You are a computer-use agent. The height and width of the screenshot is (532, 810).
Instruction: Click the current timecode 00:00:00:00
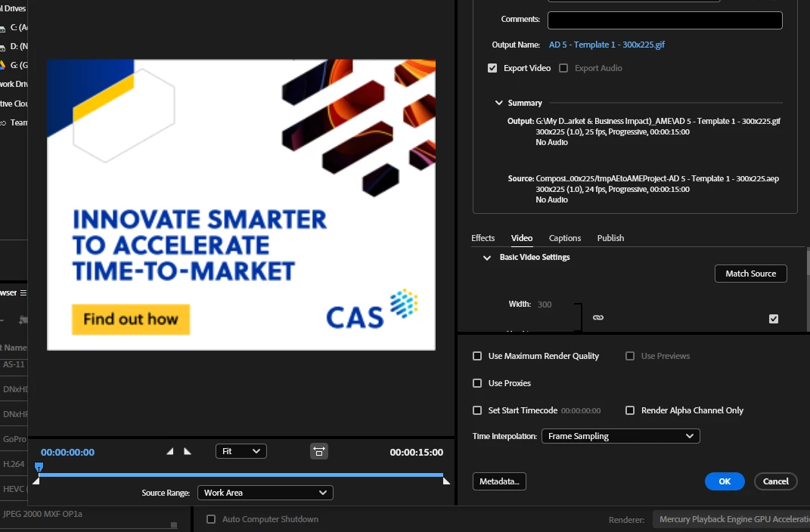(x=67, y=453)
